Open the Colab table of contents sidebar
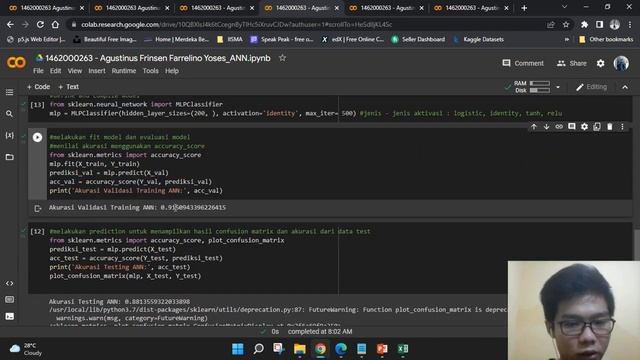 coord(9,92)
